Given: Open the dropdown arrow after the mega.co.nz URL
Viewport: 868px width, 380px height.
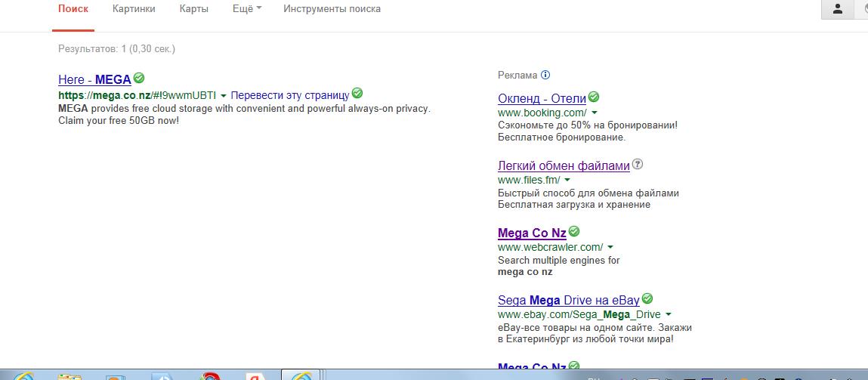Looking at the screenshot, I should (224, 96).
